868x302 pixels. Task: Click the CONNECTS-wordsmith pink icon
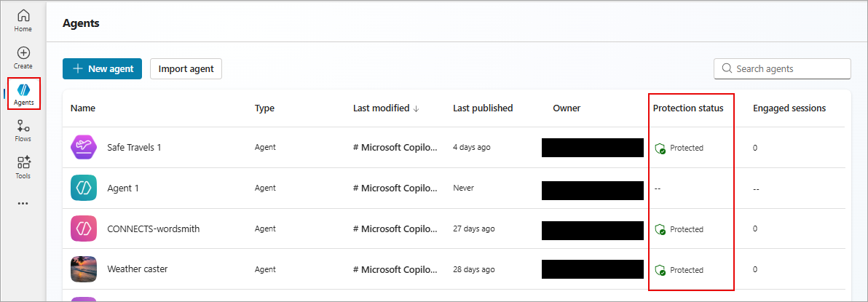(x=84, y=229)
